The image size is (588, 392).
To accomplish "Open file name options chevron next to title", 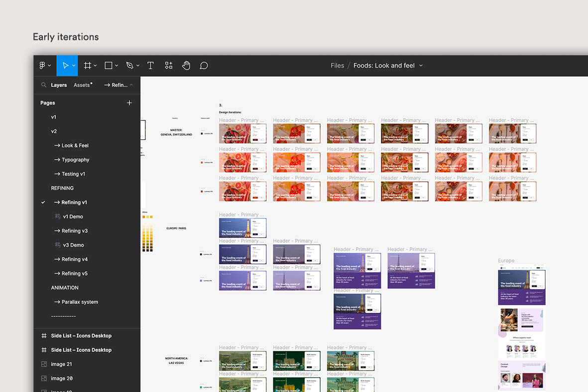I will point(421,66).
